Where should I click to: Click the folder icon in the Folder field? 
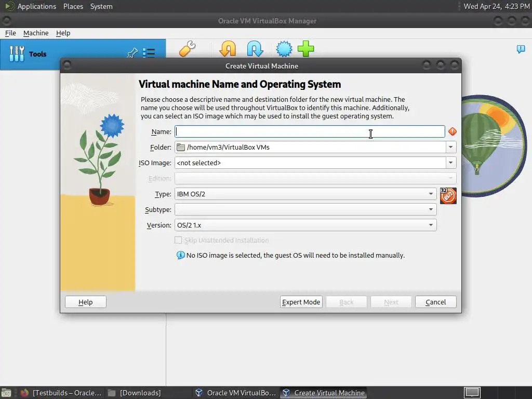(181, 147)
